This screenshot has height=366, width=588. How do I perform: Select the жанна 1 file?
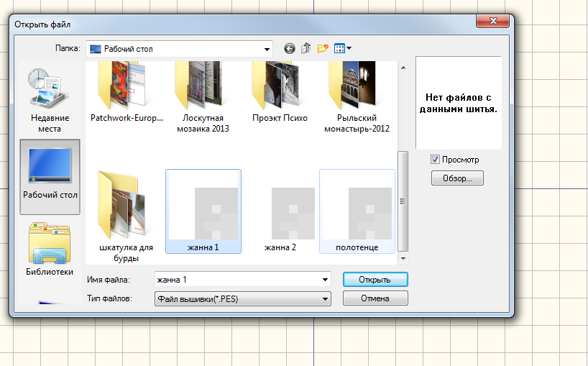(x=203, y=211)
